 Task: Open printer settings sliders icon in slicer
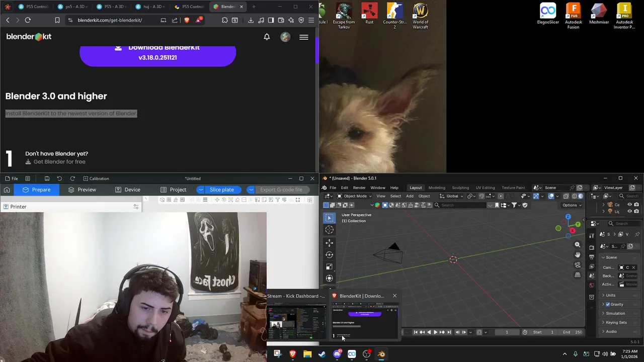point(136,207)
